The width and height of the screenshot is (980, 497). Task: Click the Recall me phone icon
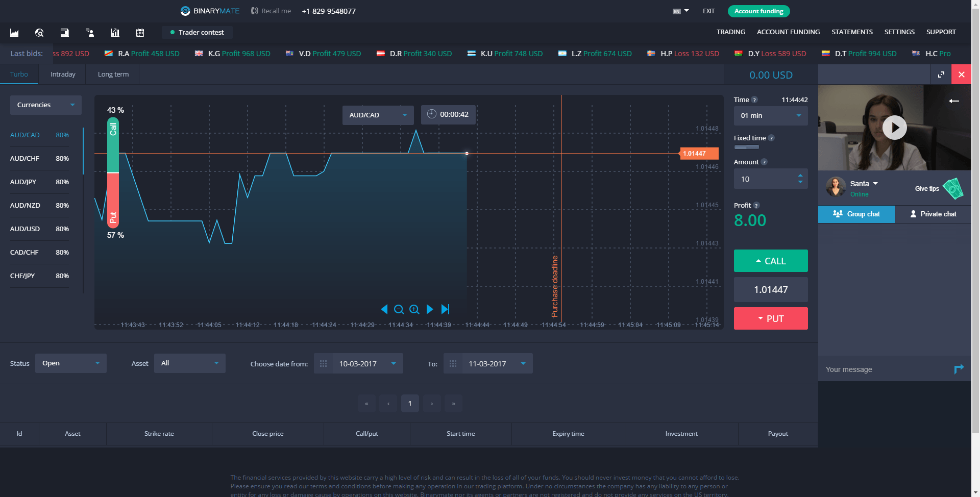pos(254,11)
